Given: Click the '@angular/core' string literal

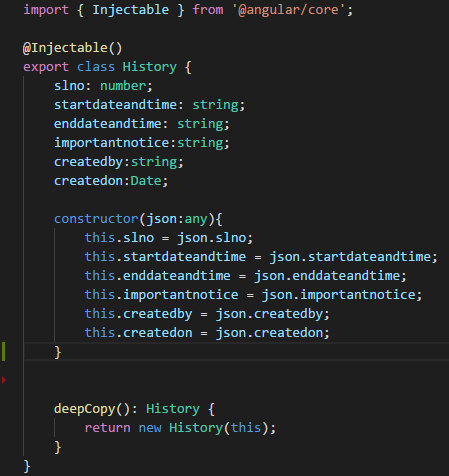Looking at the screenshot, I should point(289,10).
